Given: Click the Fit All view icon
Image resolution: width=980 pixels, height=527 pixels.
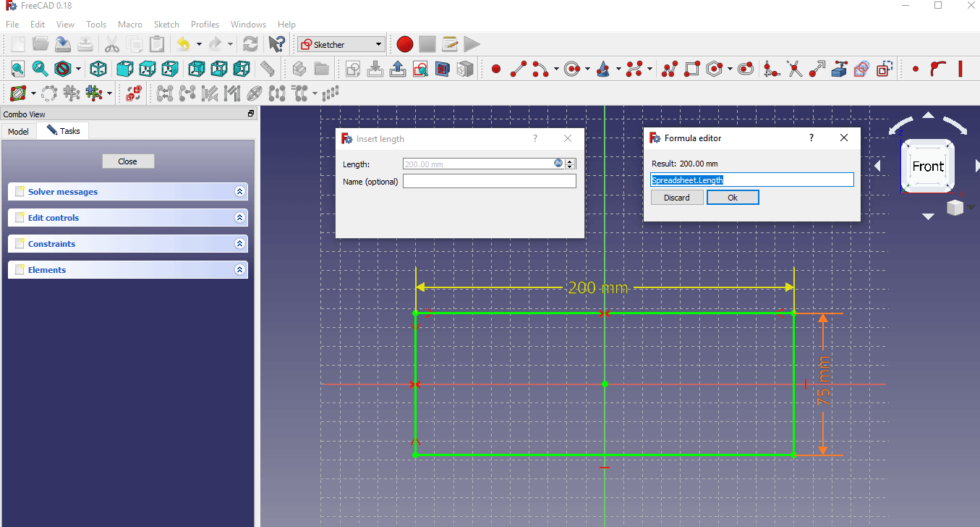Looking at the screenshot, I should click(17, 69).
